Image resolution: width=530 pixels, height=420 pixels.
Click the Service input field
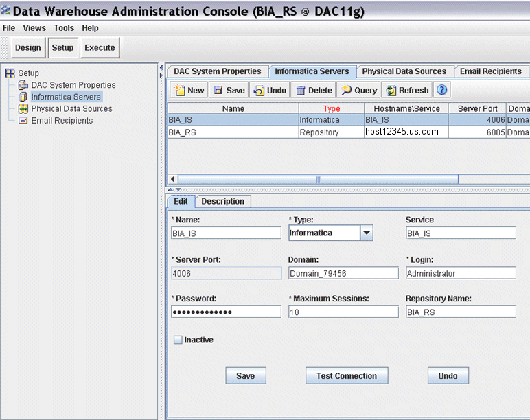(461, 233)
